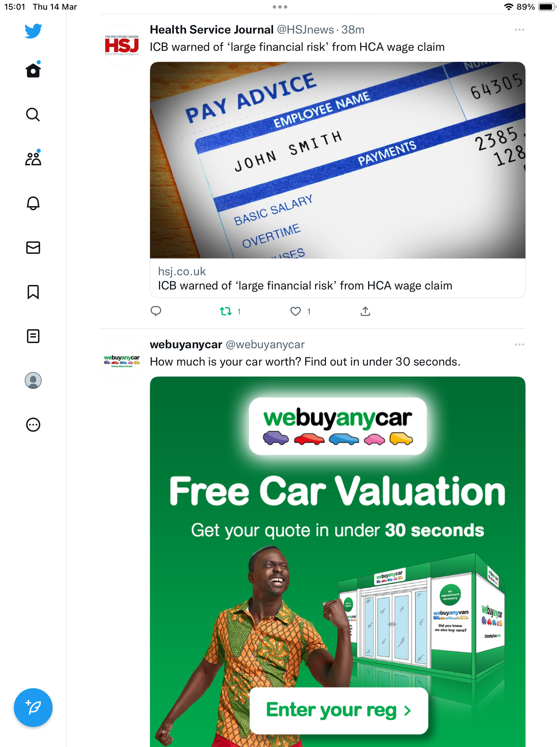The height and width of the screenshot is (747, 560).
Task: Compose a new tweet with feather button
Action: click(33, 708)
